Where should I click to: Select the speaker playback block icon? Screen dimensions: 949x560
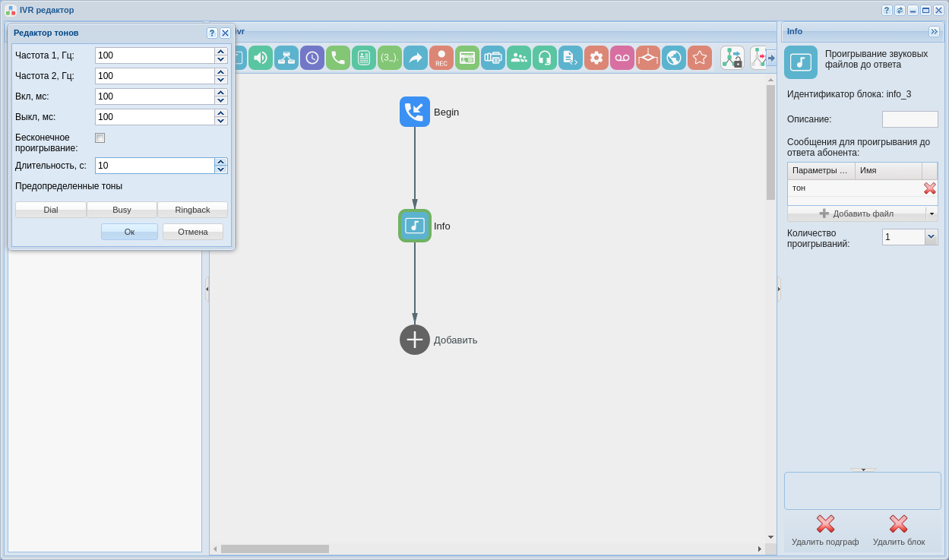261,58
